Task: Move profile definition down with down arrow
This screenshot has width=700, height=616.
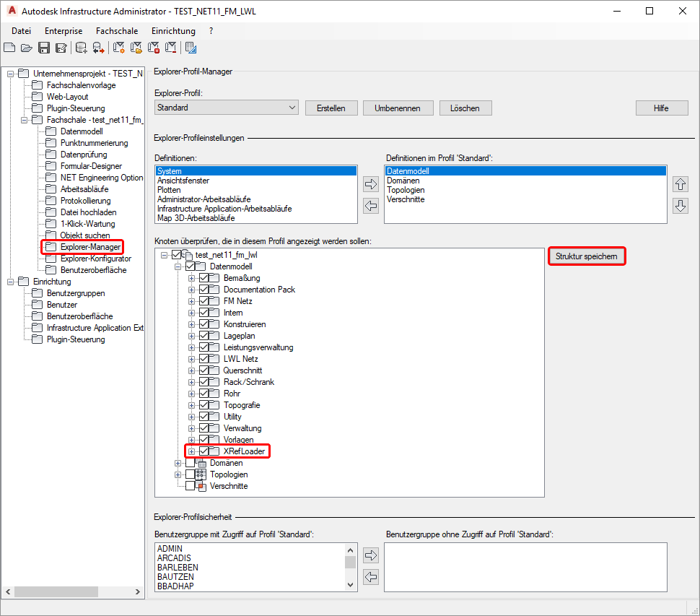Action: pos(681,206)
